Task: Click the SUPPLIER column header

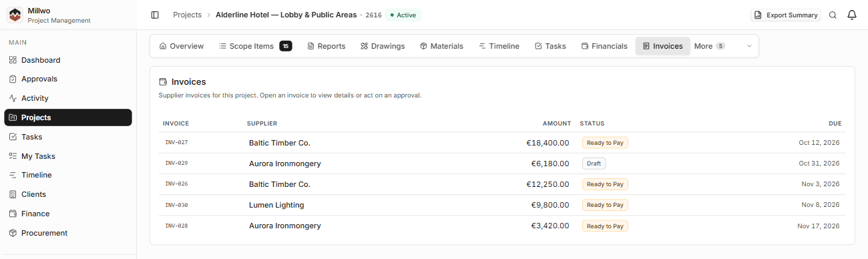Action: 262,123
